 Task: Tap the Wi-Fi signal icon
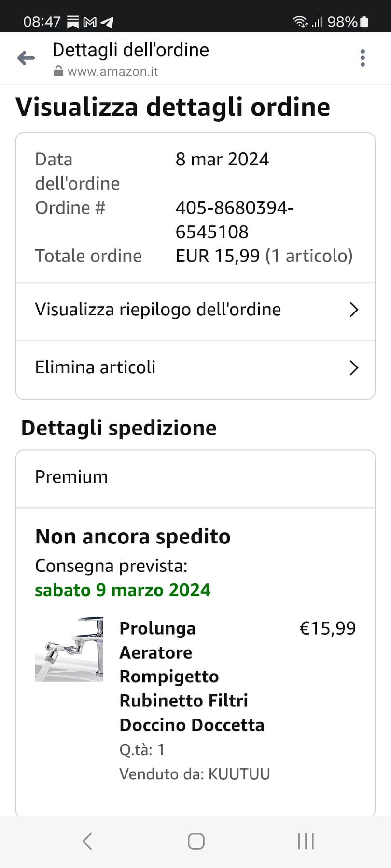click(300, 22)
